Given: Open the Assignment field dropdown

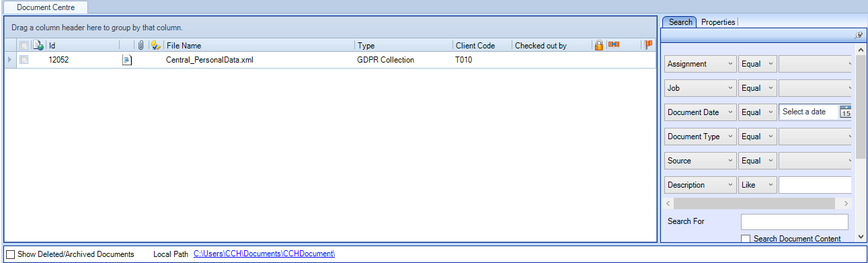Looking at the screenshot, I should (700, 64).
